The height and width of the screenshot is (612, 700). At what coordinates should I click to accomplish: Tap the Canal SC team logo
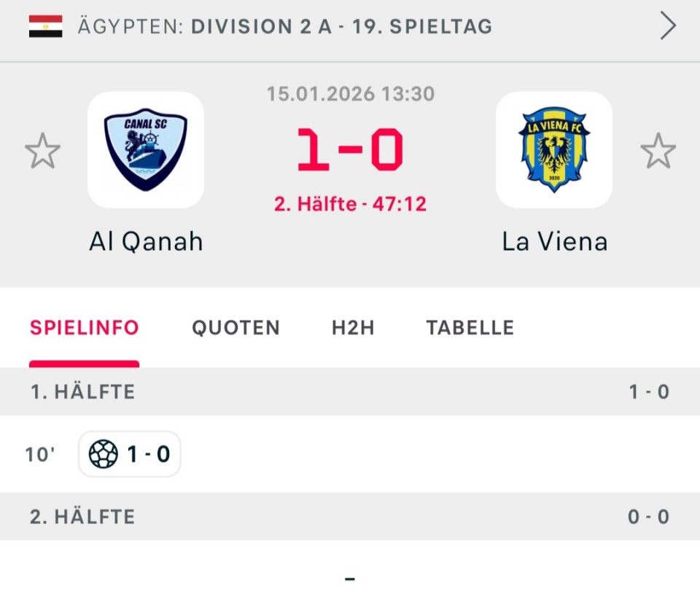pyautogui.click(x=146, y=150)
